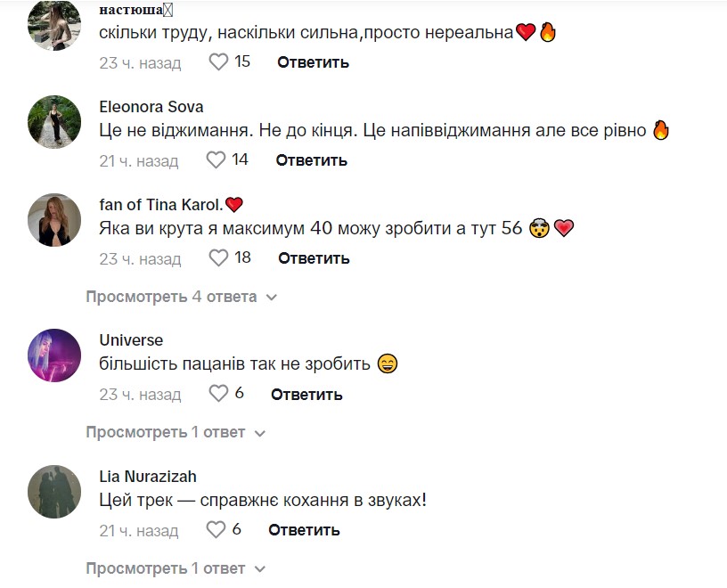Open настюша's profile avatar
This screenshot has width=727, height=588.
[53, 27]
